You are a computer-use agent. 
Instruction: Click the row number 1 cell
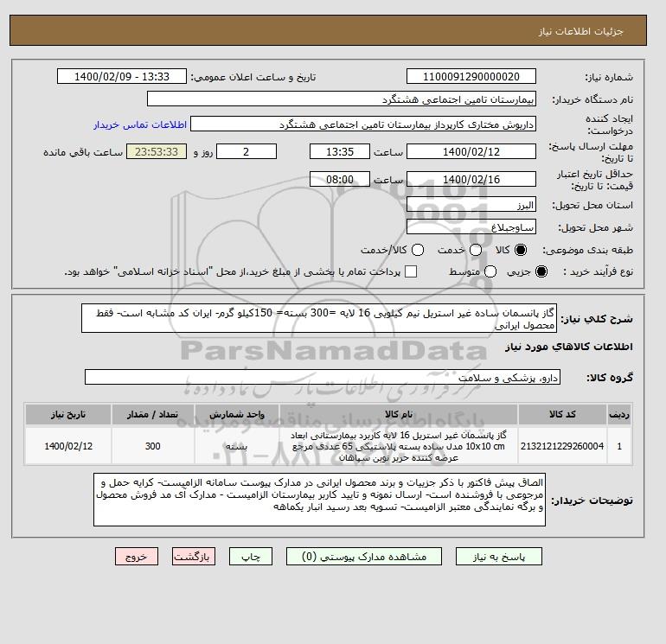[619, 446]
